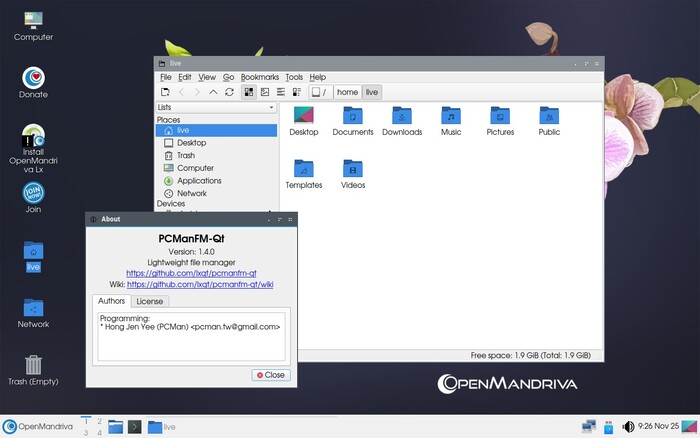Switch to icon view mode
Screen dimensions: 700x438
point(248,92)
